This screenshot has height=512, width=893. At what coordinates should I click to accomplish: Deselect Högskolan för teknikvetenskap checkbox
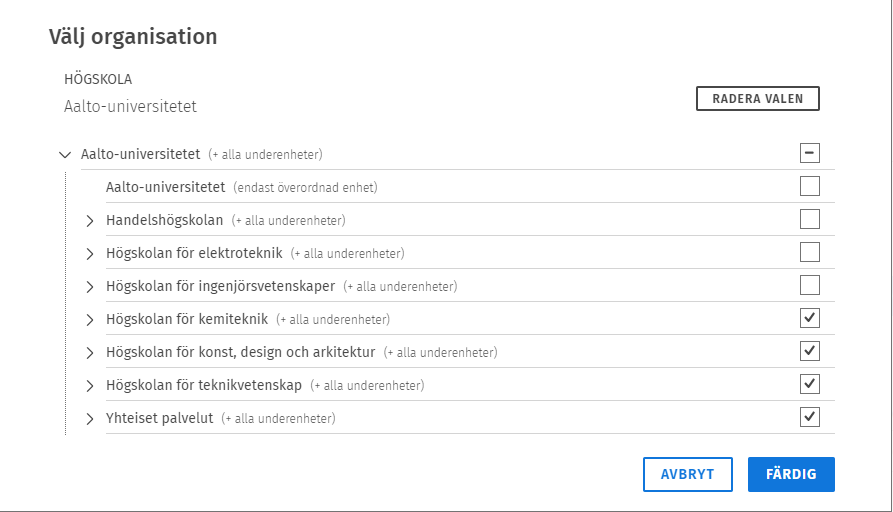(810, 384)
